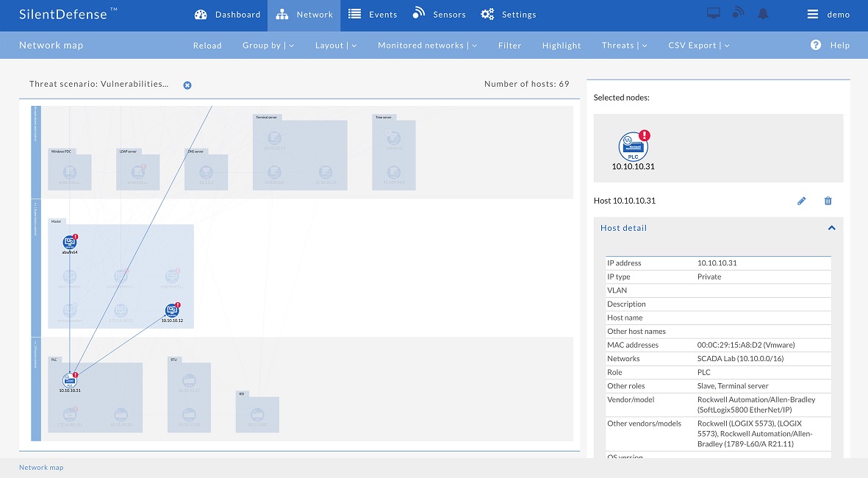Expand the Threats dropdown
Viewport: 868px width, 478px height.
click(x=624, y=46)
